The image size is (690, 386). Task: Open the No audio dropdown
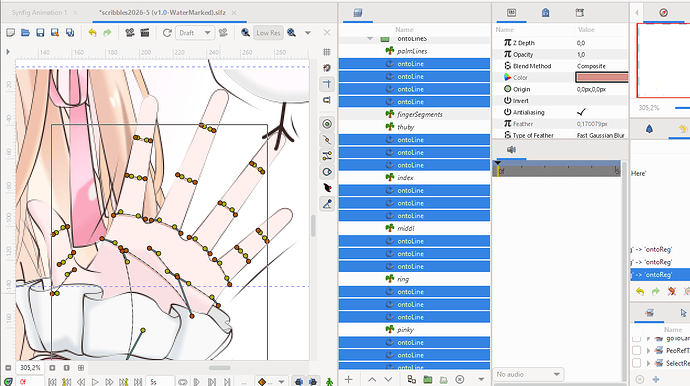529,375
